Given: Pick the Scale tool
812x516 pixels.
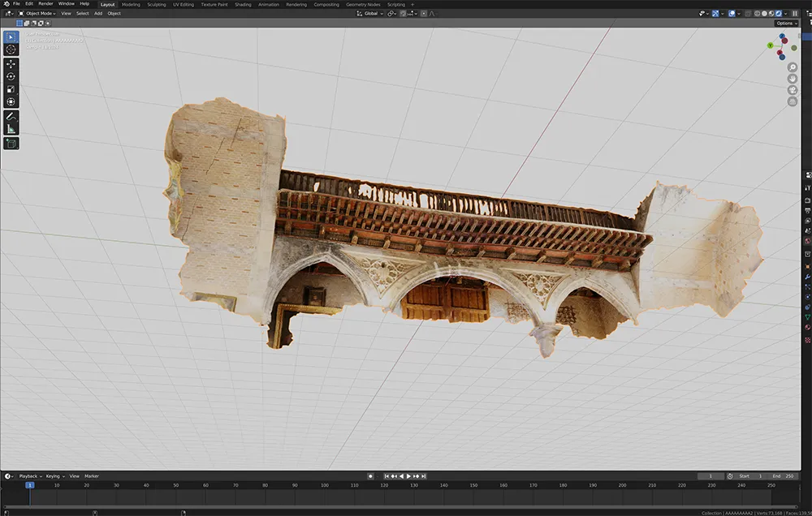Looking at the screenshot, I should [x=11, y=89].
